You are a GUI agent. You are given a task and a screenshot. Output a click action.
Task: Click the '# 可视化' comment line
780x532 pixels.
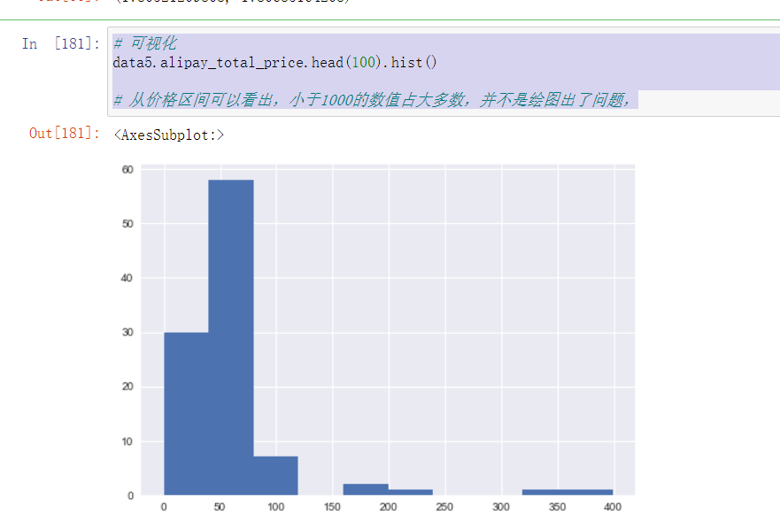coord(145,43)
